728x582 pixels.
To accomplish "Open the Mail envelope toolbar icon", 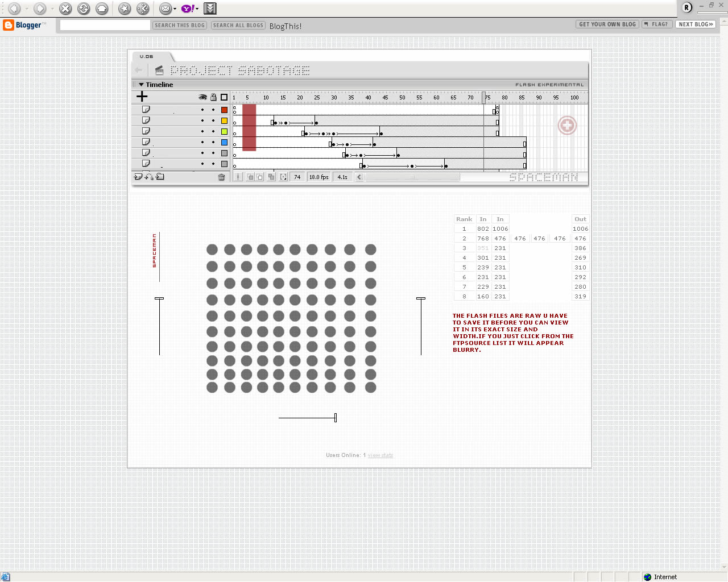I will click(165, 9).
